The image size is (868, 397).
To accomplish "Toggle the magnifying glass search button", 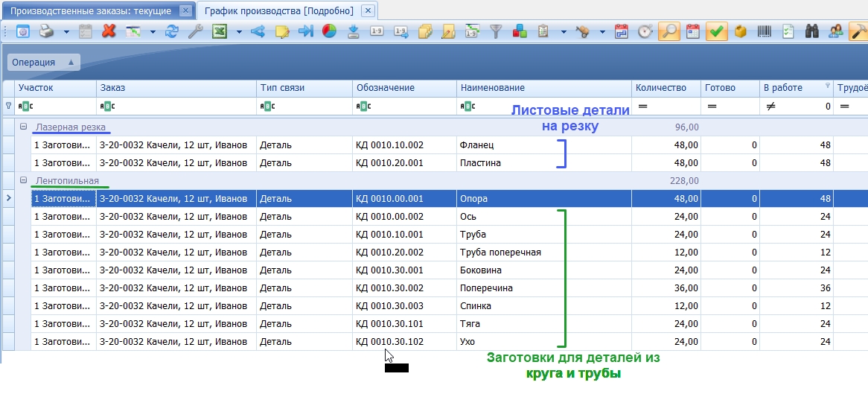I will coord(668,32).
